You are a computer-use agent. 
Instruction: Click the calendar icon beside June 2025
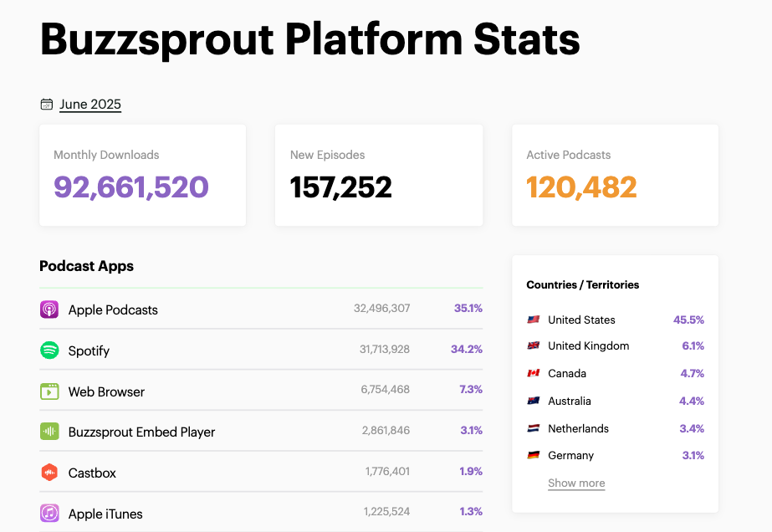(x=46, y=105)
